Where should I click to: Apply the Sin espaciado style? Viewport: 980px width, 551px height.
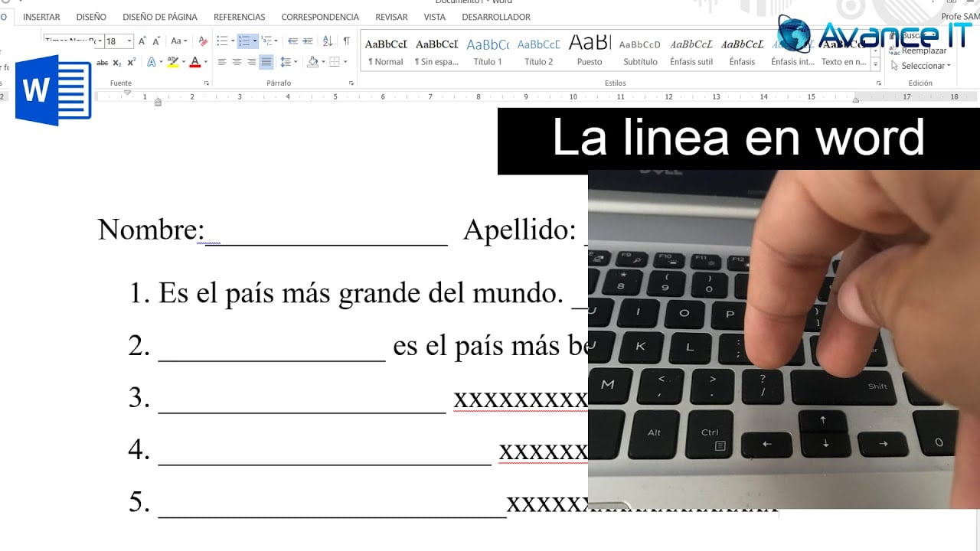pos(436,52)
